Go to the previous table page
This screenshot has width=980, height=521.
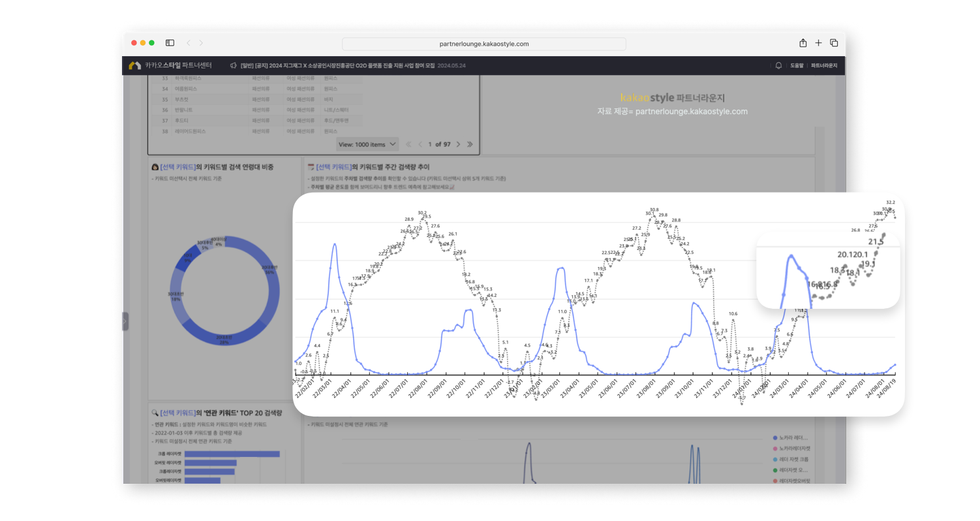click(x=420, y=144)
